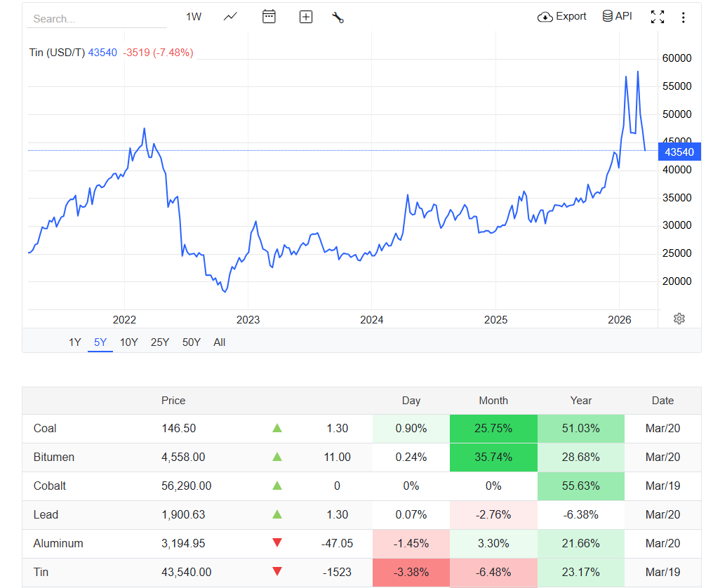The width and height of the screenshot is (713, 588).
Task: Open the Coal commodity link
Action: 45,428
